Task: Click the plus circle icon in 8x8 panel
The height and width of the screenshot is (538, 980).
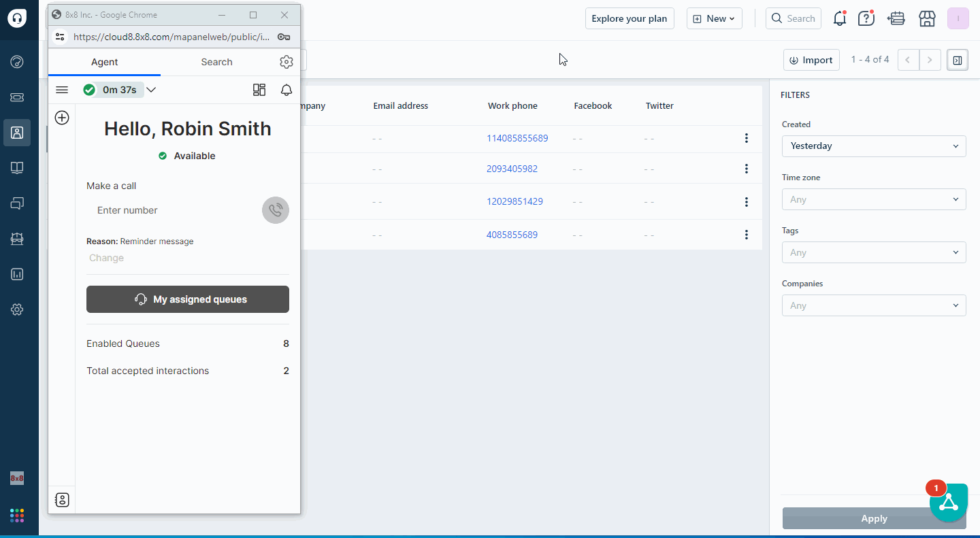Action: tap(62, 118)
